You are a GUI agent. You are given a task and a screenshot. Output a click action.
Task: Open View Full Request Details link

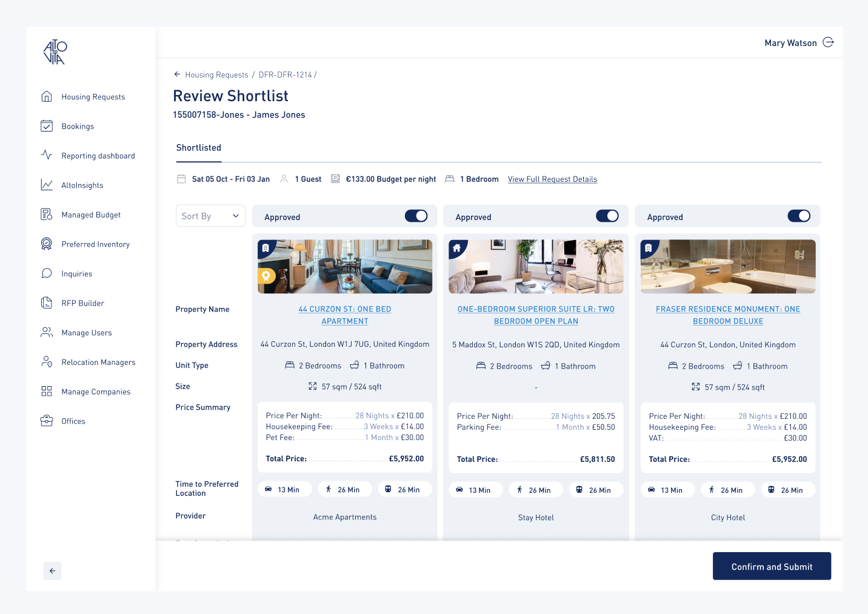pos(552,179)
